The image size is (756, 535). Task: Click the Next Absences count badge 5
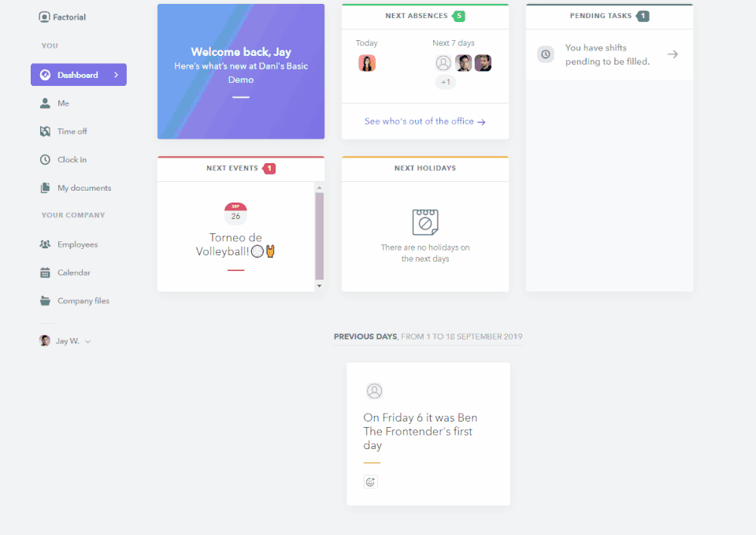458,16
